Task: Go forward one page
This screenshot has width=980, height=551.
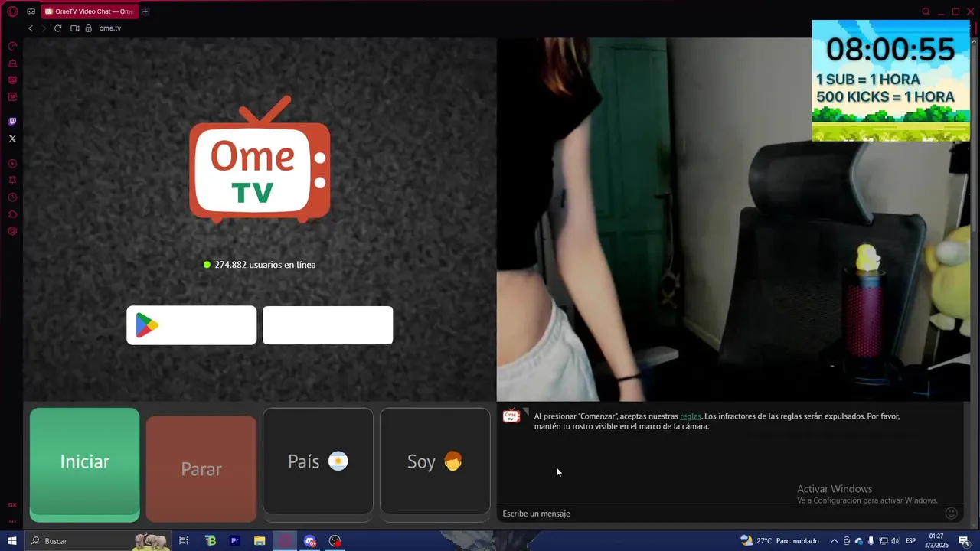Action: tap(44, 28)
